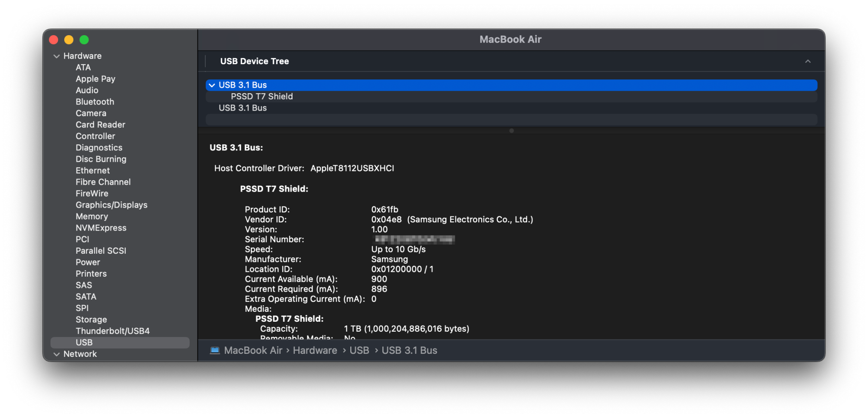868x418 pixels.
Task: Select the second unselected USB 3.1 Bus row
Action: [511, 108]
